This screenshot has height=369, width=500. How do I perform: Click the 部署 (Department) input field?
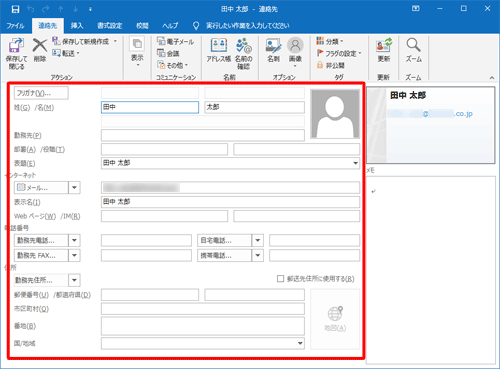coord(164,149)
